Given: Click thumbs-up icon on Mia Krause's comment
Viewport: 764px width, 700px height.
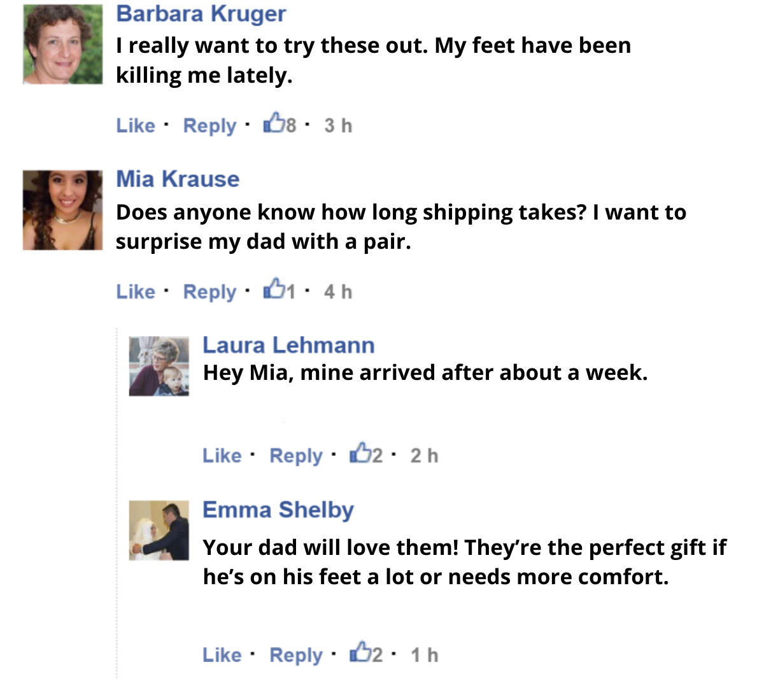Looking at the screenshot, I should click(273, 289).
